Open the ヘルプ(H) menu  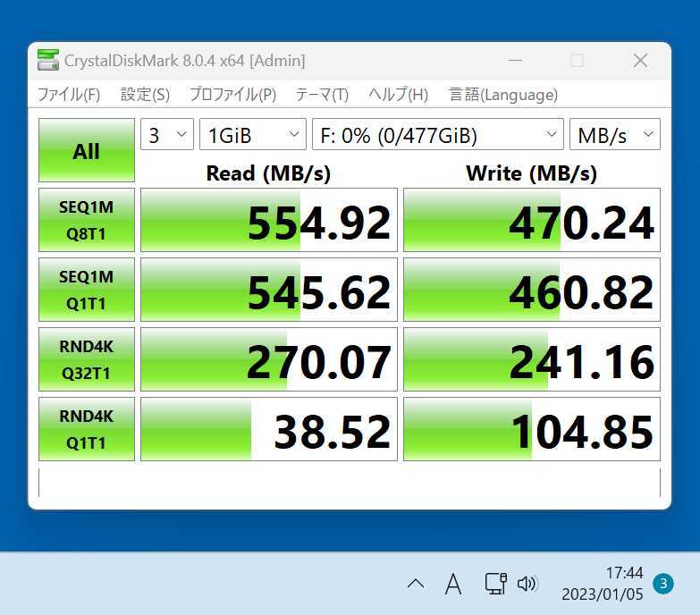tap(398, 95)
